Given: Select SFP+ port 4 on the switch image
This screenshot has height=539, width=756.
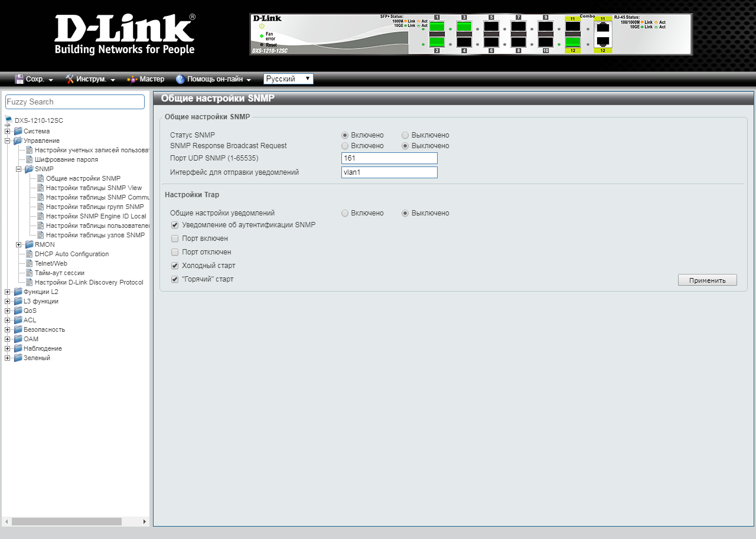Looking at the screenshot, I should [464, 43].
